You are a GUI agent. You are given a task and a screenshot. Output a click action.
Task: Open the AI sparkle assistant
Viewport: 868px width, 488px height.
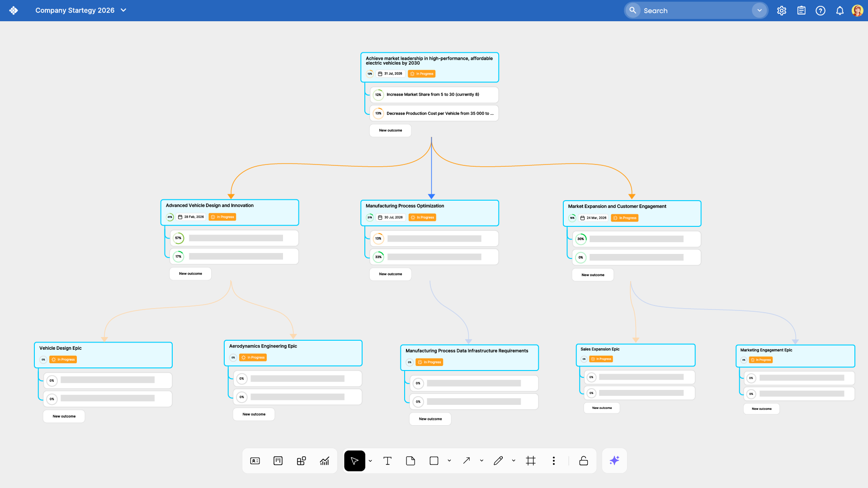[x=614, y=461]
